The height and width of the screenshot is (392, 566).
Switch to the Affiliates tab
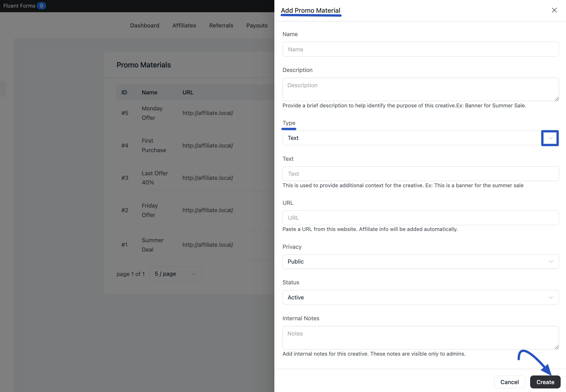pos(184,25)
